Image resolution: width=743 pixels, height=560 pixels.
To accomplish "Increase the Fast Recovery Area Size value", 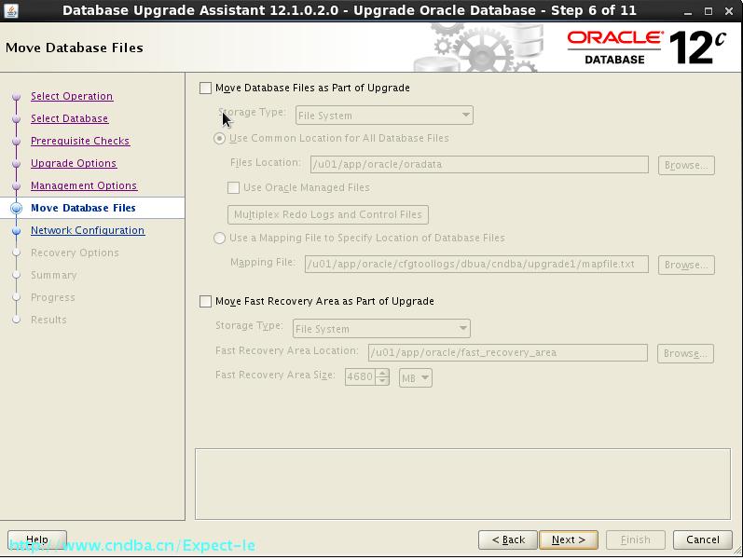I will point(382,373).
